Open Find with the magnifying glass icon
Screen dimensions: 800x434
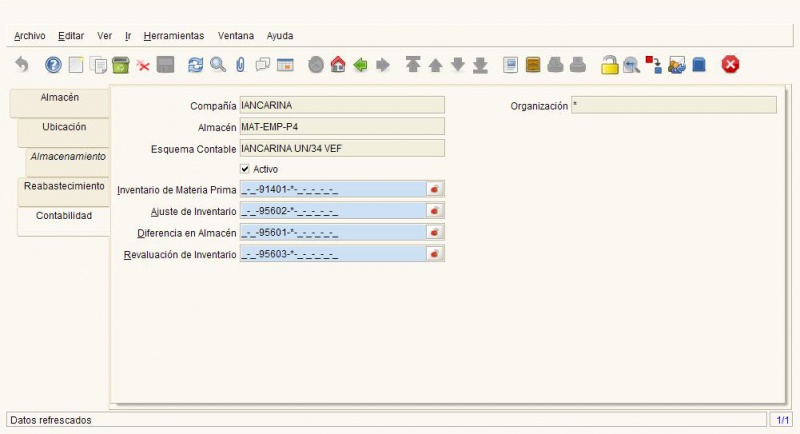(x=218, y=65)
